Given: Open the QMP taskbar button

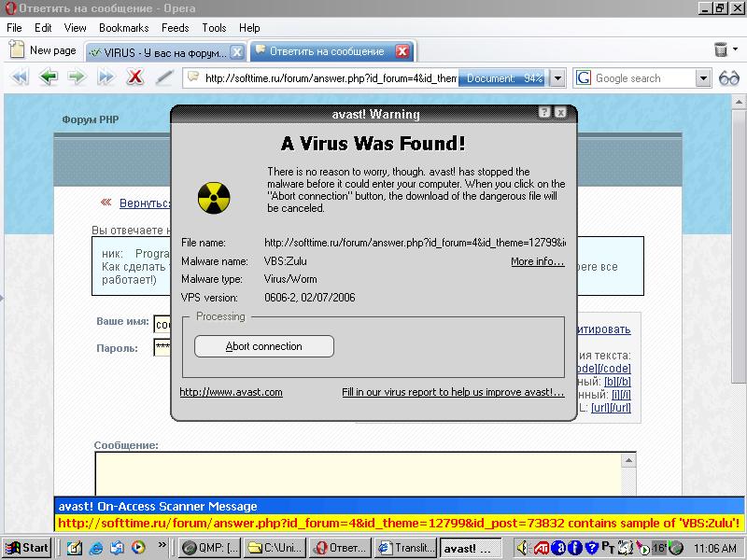Looking at the screenshot, I should [x=210, y=548].
